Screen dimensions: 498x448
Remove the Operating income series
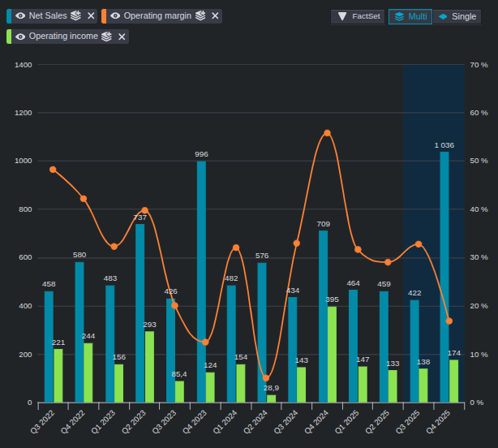point(122,37)
